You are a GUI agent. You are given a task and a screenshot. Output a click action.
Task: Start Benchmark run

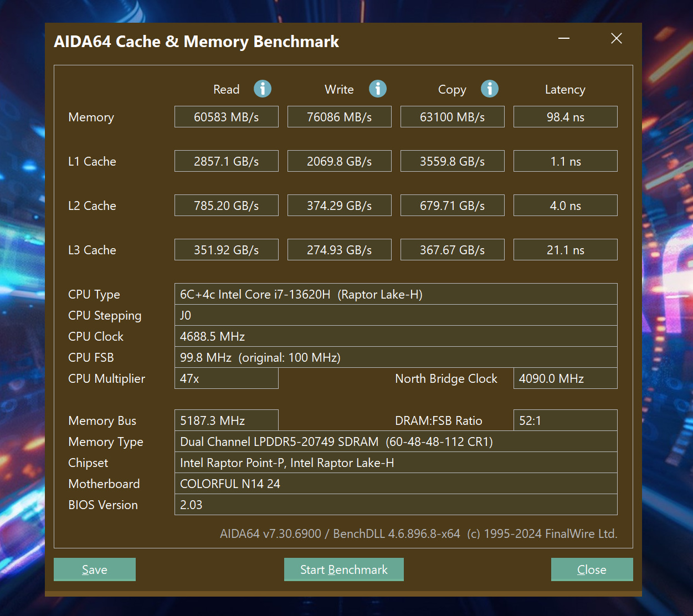point(344,569)
